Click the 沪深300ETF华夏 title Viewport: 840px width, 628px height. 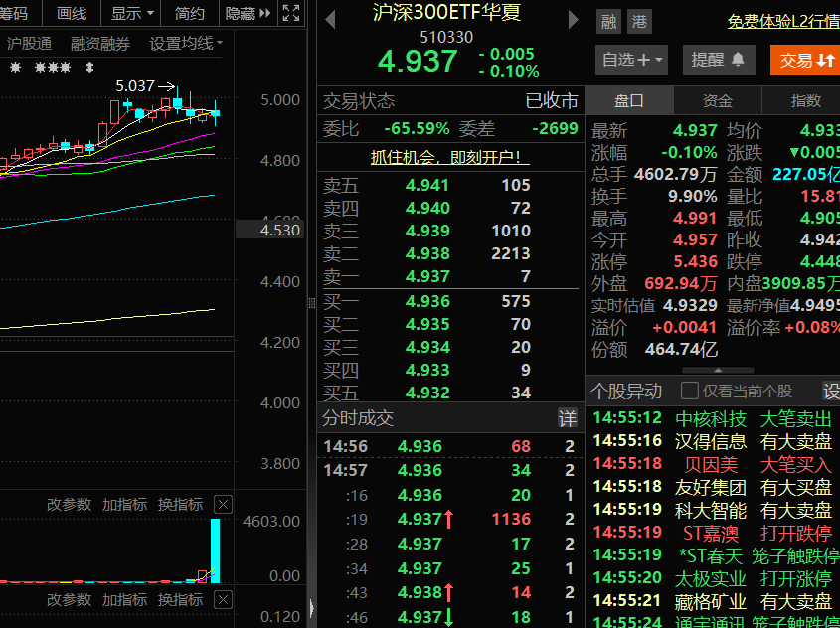coord(446,12)
